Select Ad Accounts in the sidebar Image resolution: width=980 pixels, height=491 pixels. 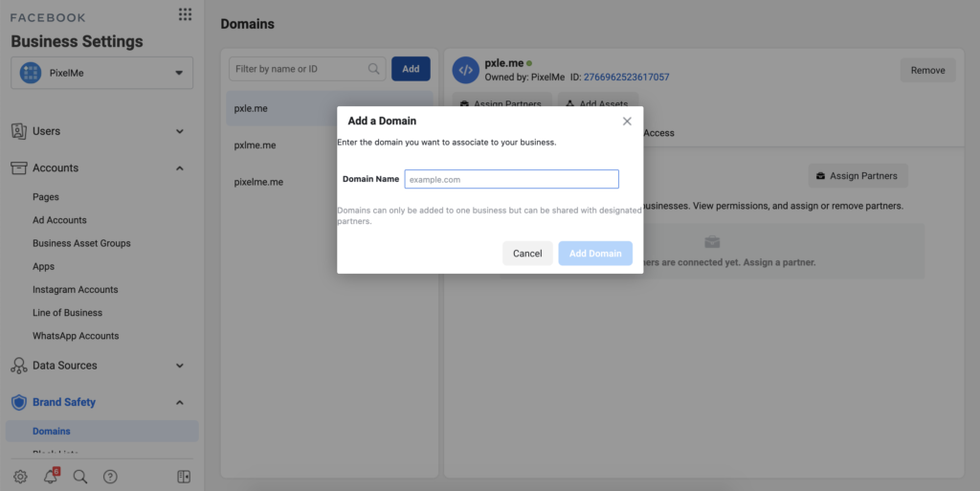tap(59, 220)
